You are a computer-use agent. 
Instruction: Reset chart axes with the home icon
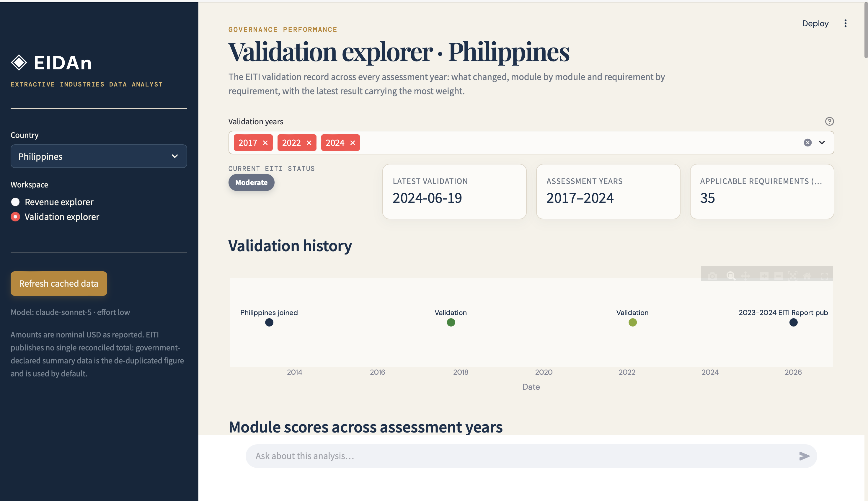click(807, 276)
